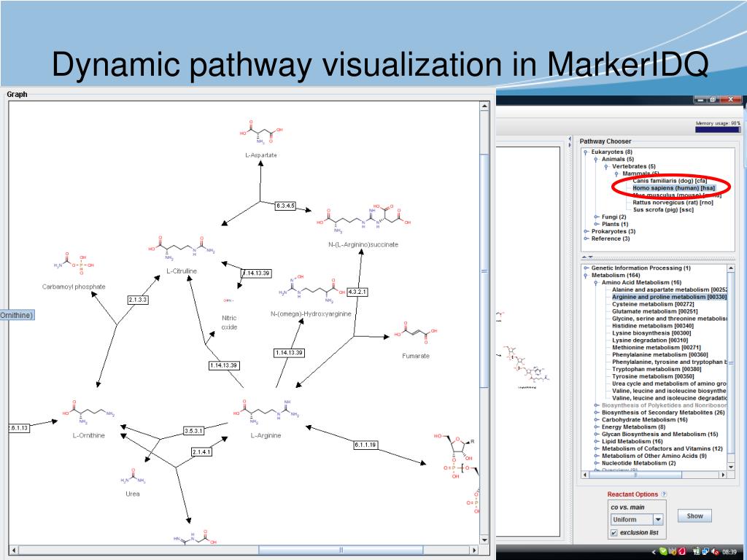Expand the Plants (1) node
The width and height of the screenshot is (747, 560).
click(597, 225)
